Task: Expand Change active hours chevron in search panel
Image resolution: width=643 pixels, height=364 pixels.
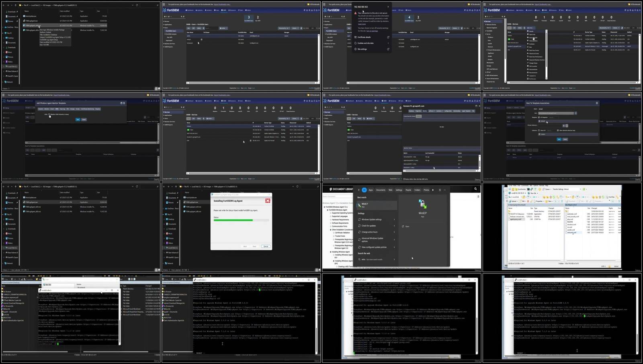Action: coord(394,232)
